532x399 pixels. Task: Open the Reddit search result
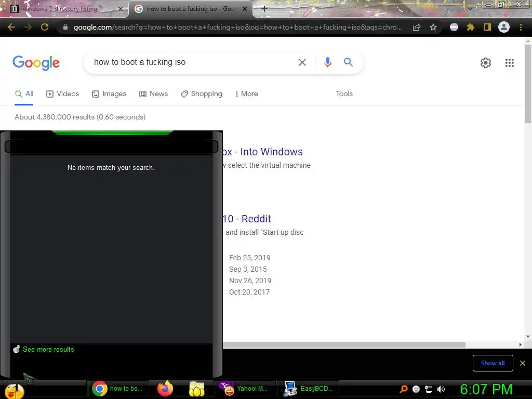click(247, 219)
